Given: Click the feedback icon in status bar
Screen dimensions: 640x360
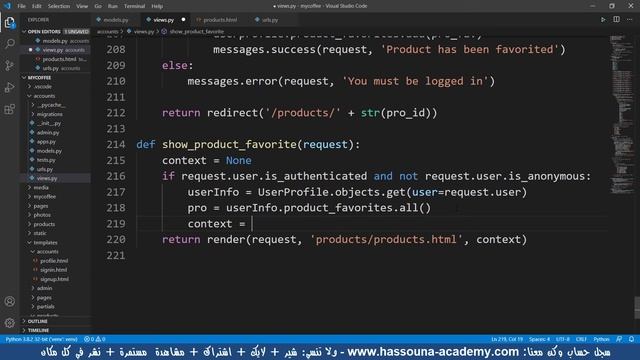Looking at the screenshot, I should click(619, 339).
